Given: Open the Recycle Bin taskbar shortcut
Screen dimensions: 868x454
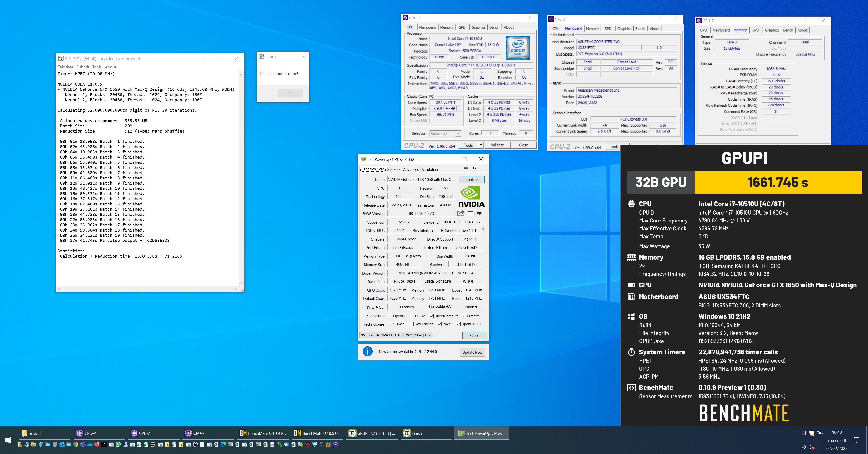Looking at the screenshot, I should (55, 444).
